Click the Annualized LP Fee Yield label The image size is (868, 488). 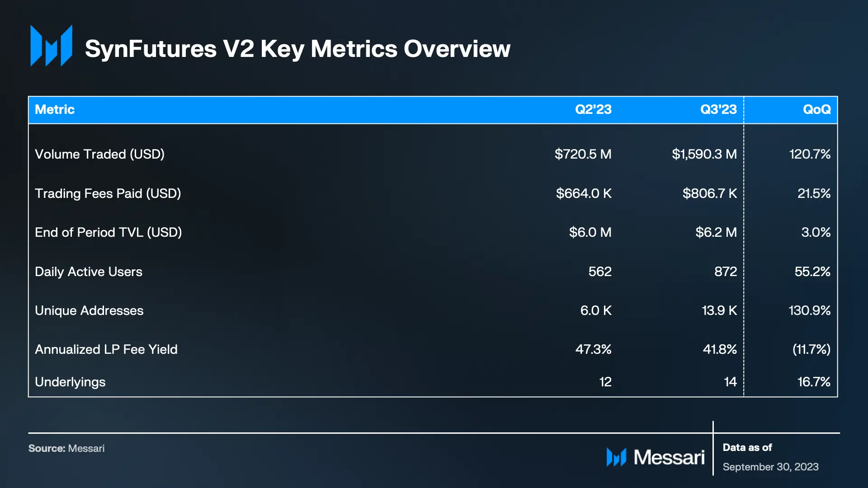pos(106,349)
